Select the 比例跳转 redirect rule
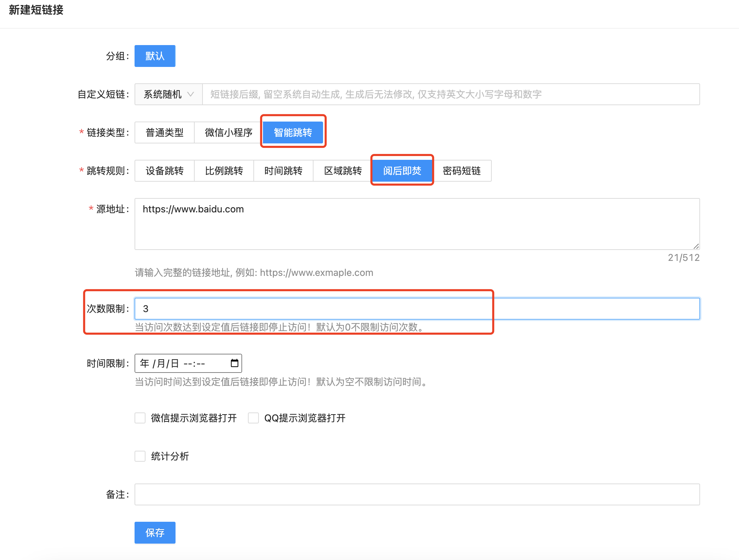The height and width of the screenshot is (560, 739). click(224, 171)
